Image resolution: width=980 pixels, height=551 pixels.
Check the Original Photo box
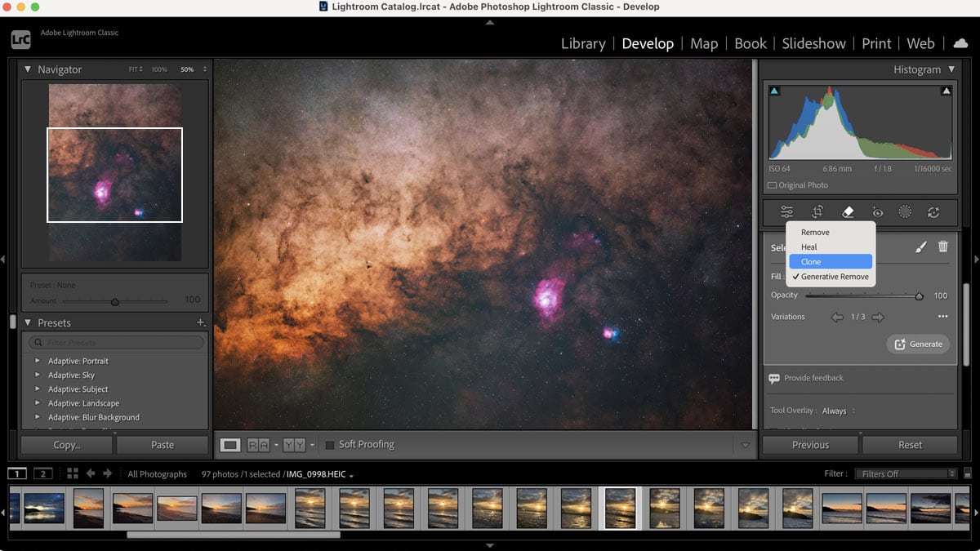tap(773, 185)
